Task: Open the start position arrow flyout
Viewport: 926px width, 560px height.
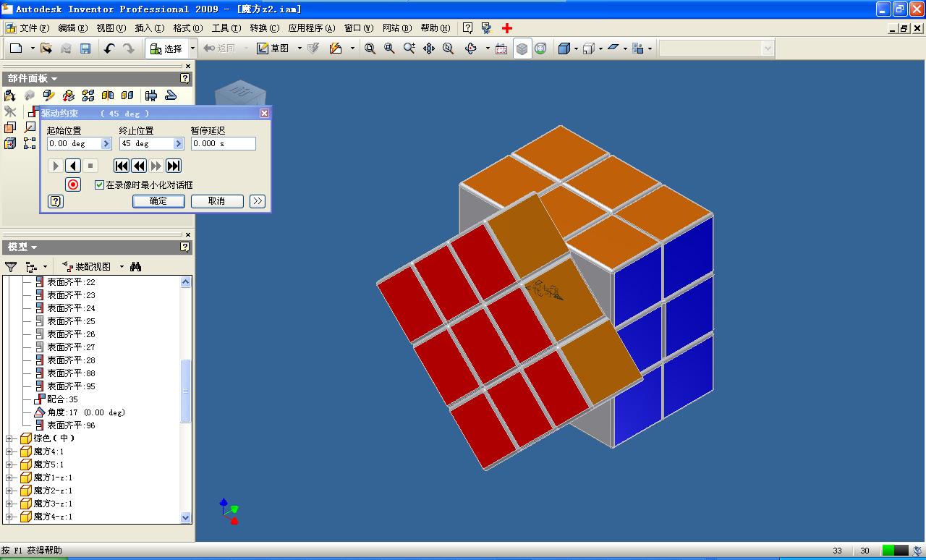Action: (x=106, y=144)
